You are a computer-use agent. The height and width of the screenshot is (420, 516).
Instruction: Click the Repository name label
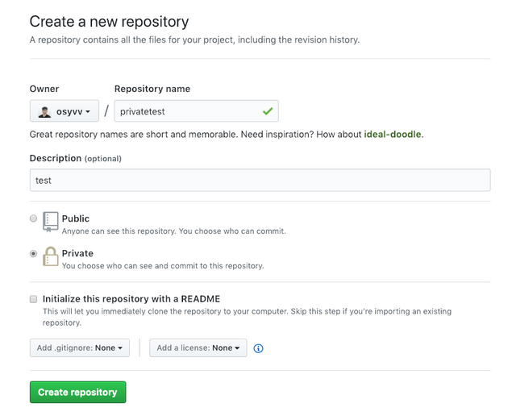point(152,89)
